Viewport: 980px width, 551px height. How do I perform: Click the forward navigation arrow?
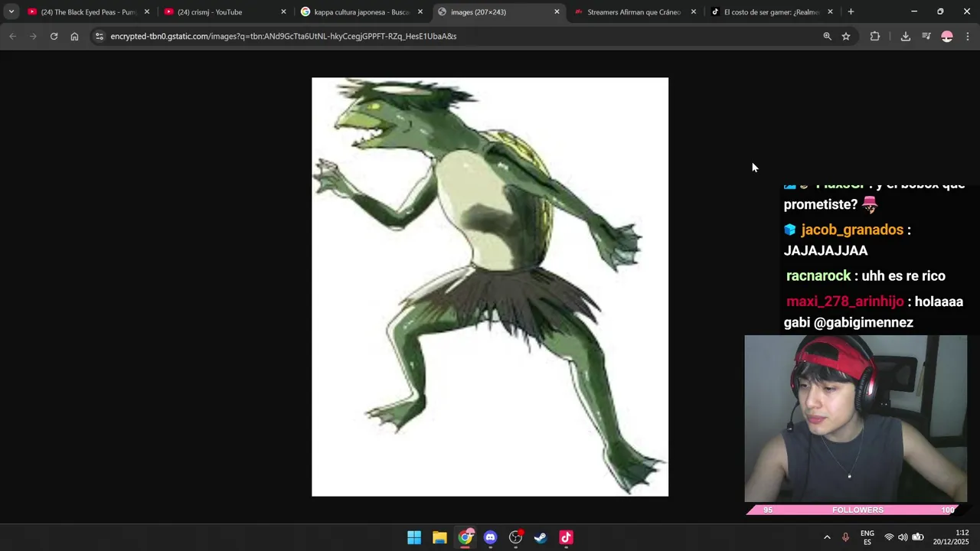pyautogui.click(x=33, y=36)
